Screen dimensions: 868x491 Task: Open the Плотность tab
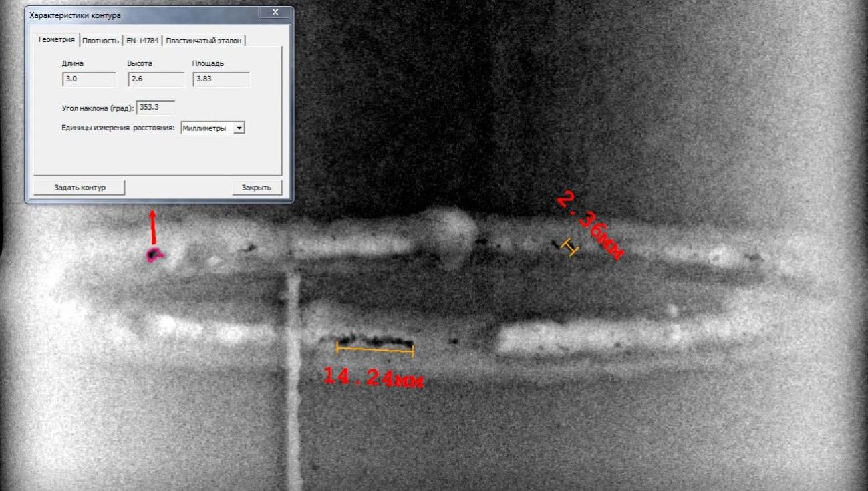pos(100,41)
